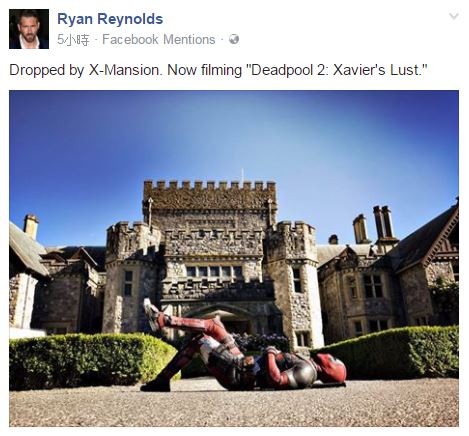Screen dimensions: 469x436
Task: Click the central tower battlements in the photo
Action: (210, 187)
